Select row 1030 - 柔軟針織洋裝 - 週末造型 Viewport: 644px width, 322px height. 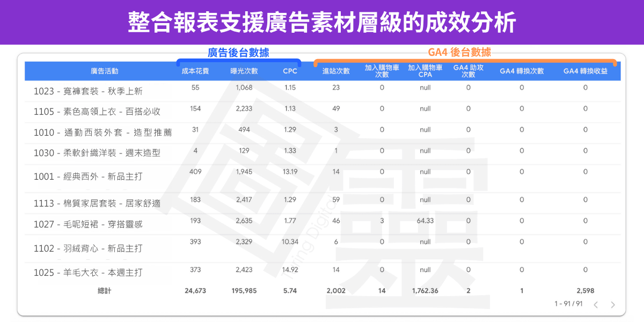tap(322, 153)
